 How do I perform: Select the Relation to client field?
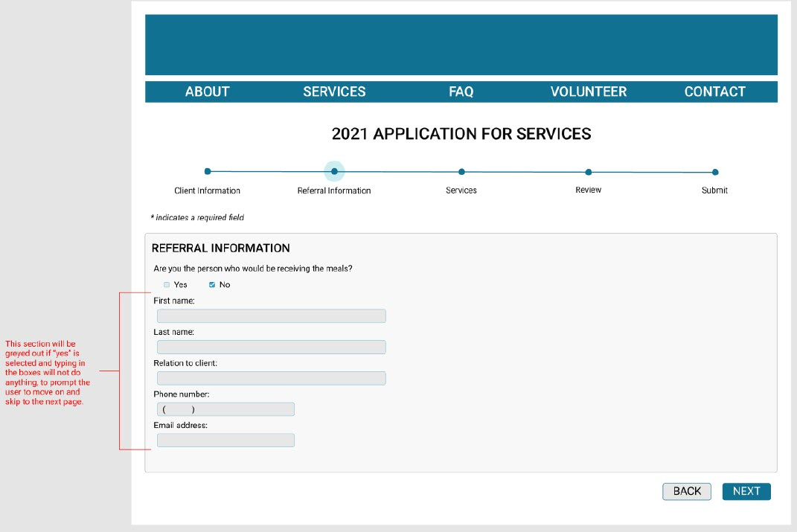point(271,378)
